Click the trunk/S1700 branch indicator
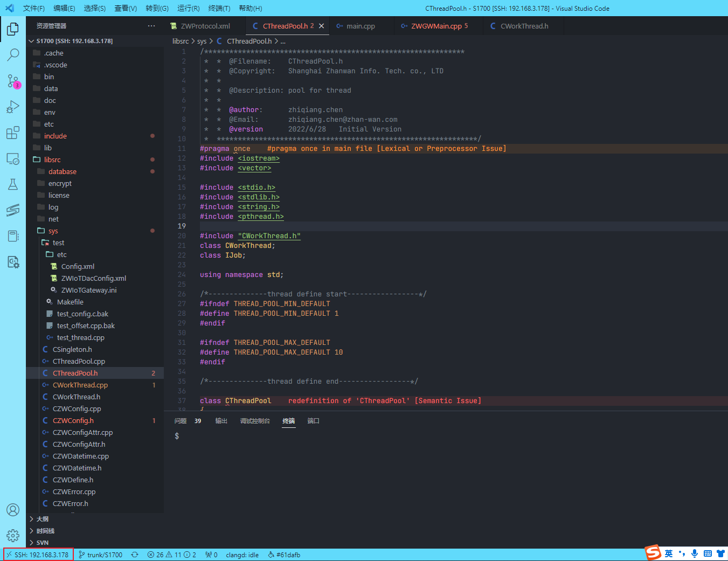This screenshot has width=728, height=561. point(101,555)
